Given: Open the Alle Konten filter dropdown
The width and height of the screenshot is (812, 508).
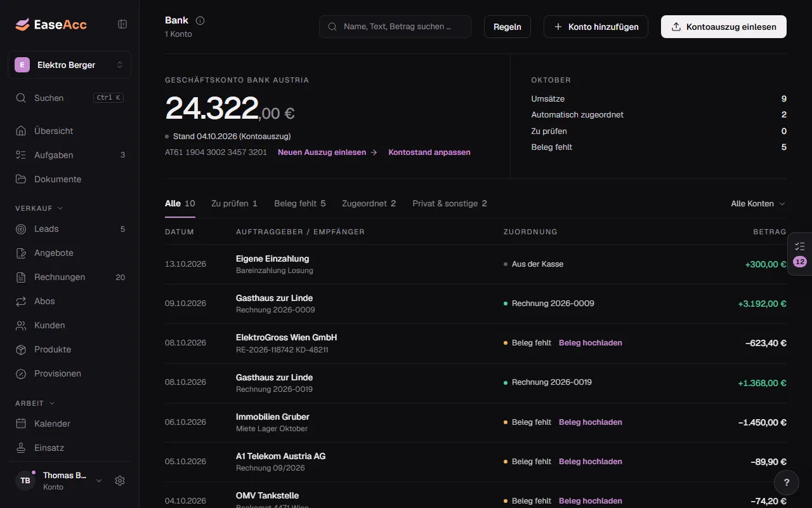Looking at the screenshot, I should 758,204.
